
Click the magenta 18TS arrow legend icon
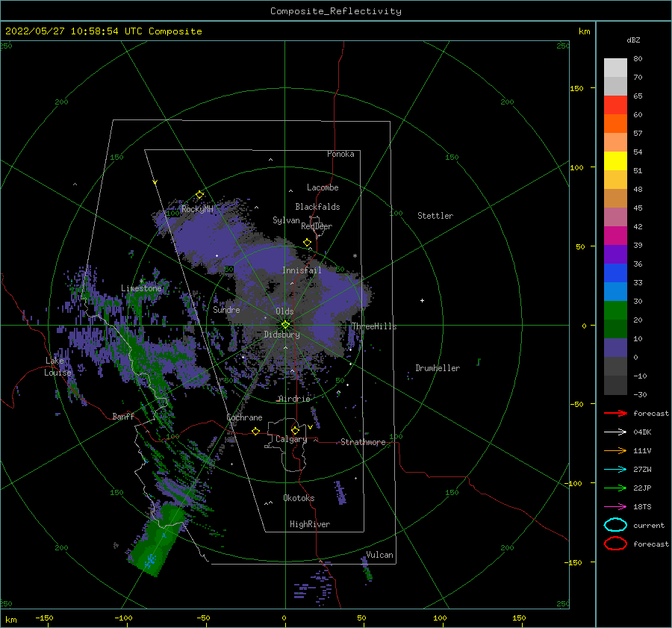[615, 507]
